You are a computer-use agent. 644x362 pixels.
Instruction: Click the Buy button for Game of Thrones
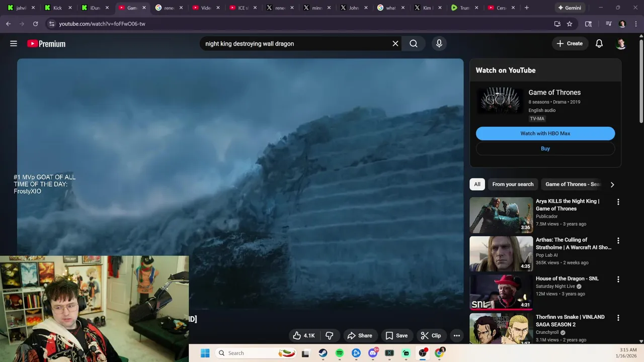click(x=545, y=148)
